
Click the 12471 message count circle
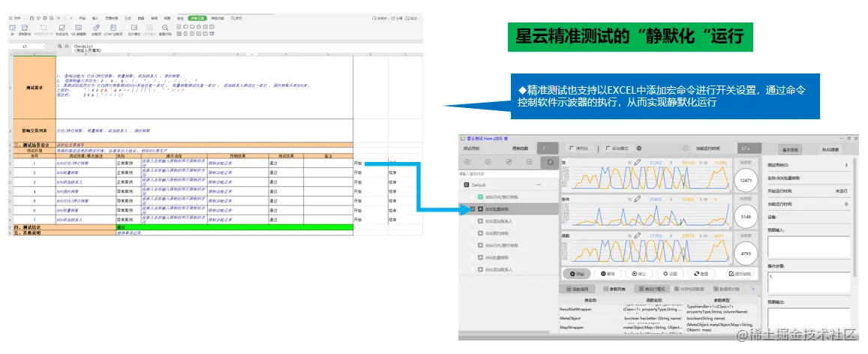click(x=746, y=180)
